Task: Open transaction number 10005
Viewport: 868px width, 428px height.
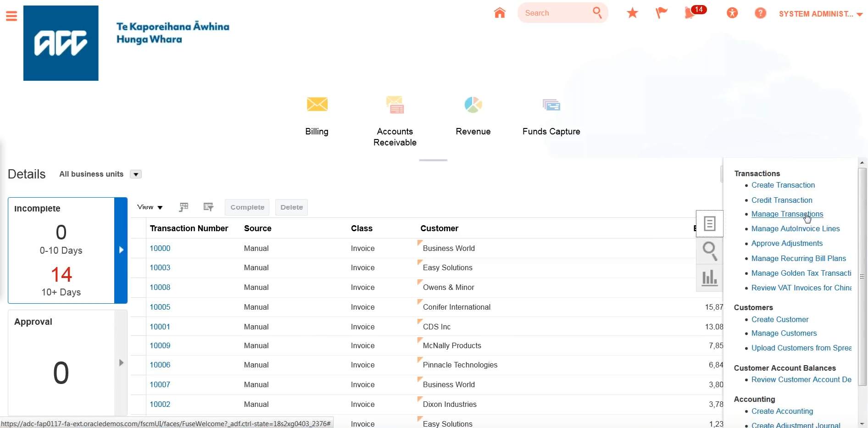Action: coord(160,307)
